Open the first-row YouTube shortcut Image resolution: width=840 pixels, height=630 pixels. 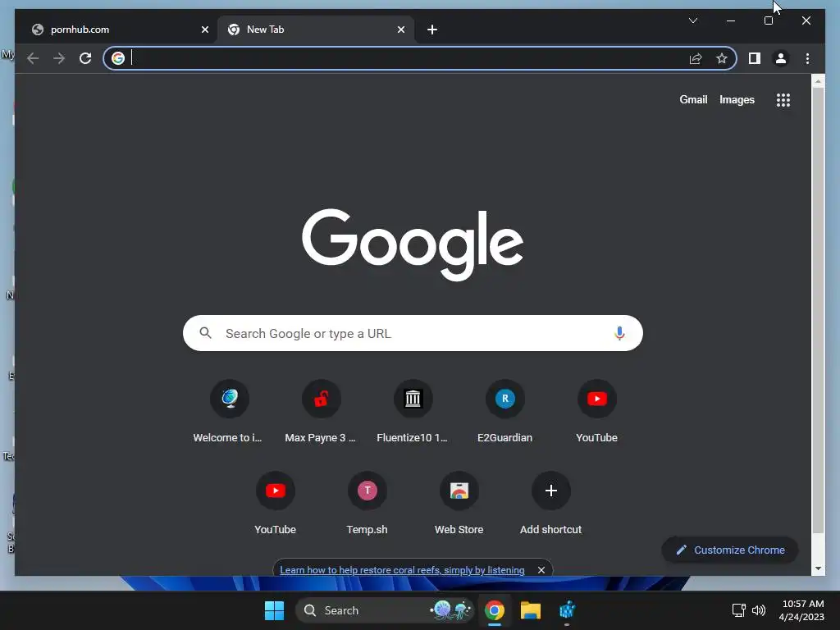(x=597, y=412)
